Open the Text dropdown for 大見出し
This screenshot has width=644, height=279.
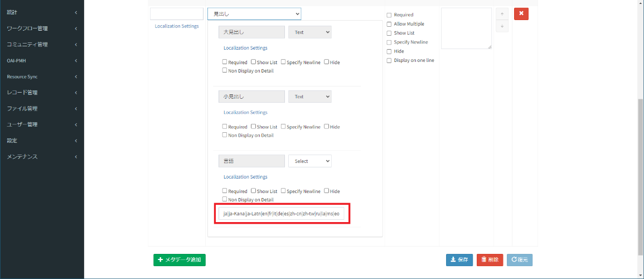[309, 32]
